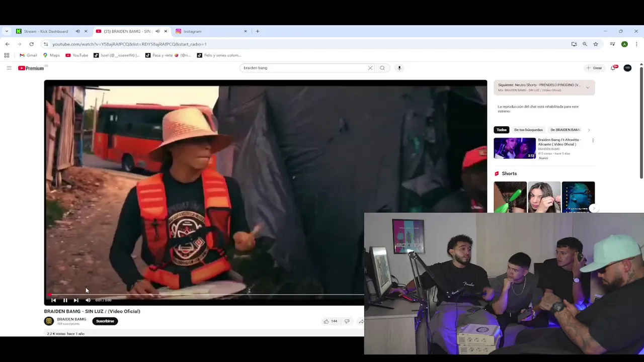Open the Issel TikTok bookmark
This screenshot has height=362, width=644.
click(x=117, y=55)
